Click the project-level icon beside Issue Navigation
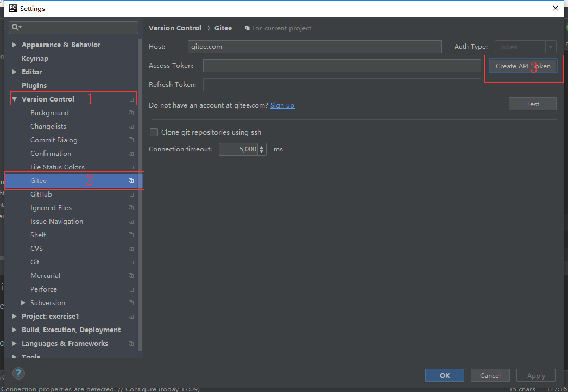 (131, 222)
